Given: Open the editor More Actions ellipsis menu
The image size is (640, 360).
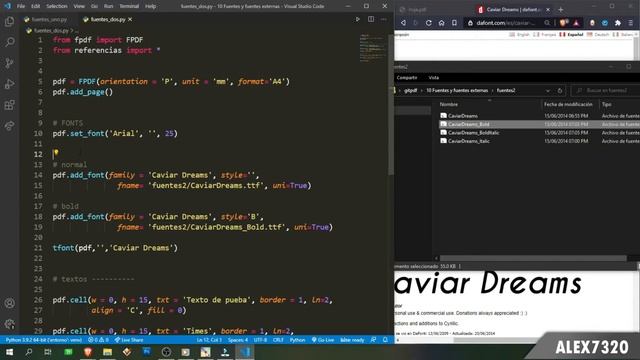Looking at the screenshot, I should point(384,19).
